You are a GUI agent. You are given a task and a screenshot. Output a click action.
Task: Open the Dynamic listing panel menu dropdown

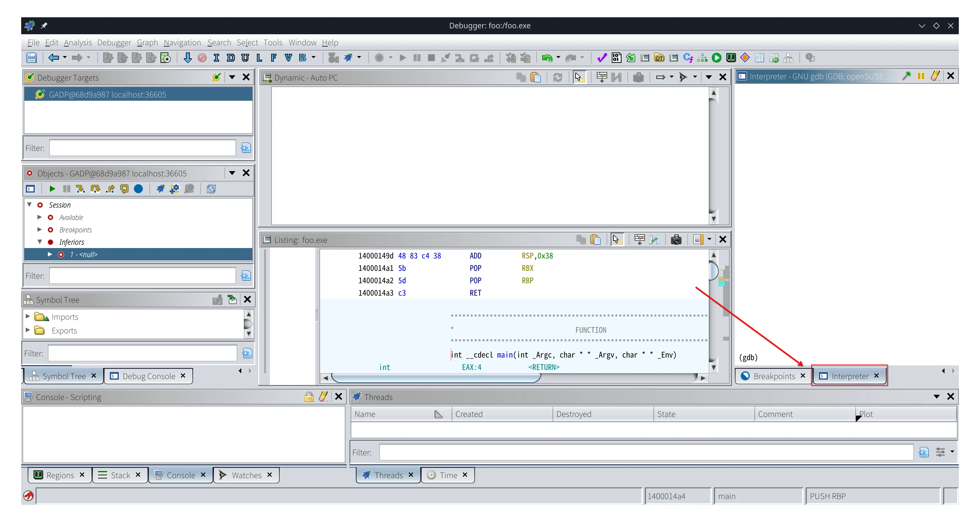[708, 77]
